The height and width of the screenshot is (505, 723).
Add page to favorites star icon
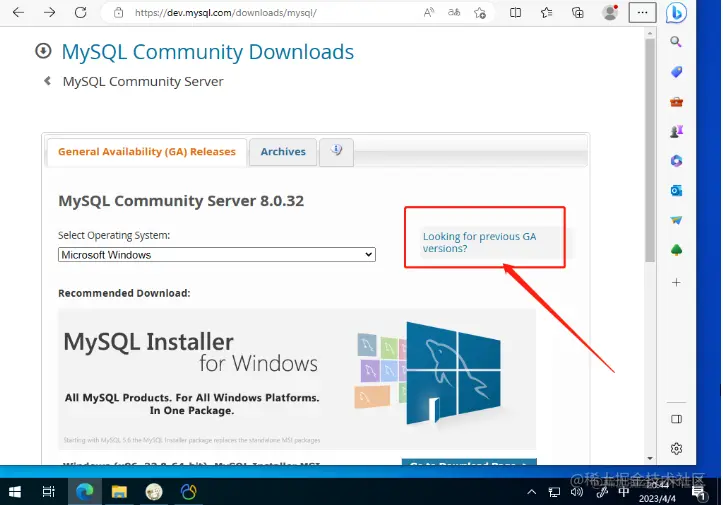(480, 12)
